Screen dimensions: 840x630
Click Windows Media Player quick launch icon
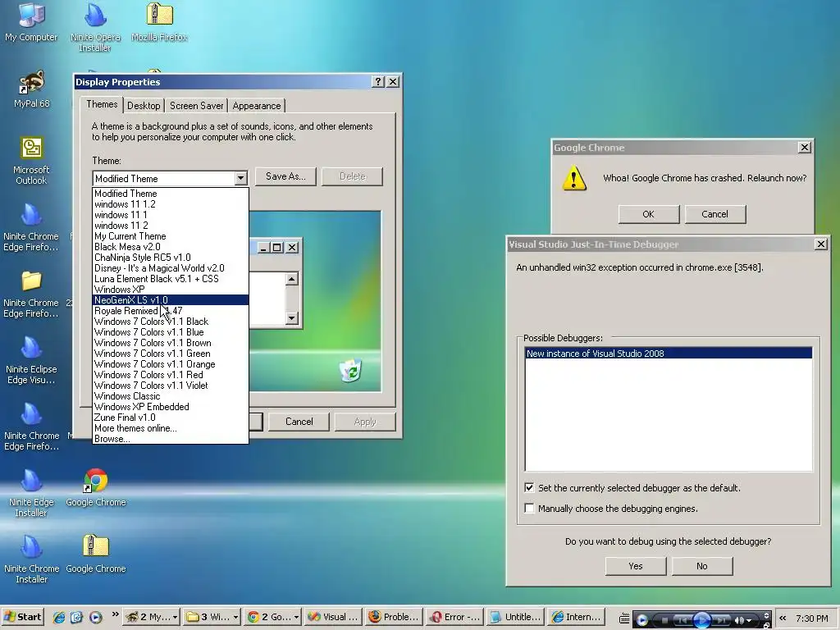pos(95,617)
